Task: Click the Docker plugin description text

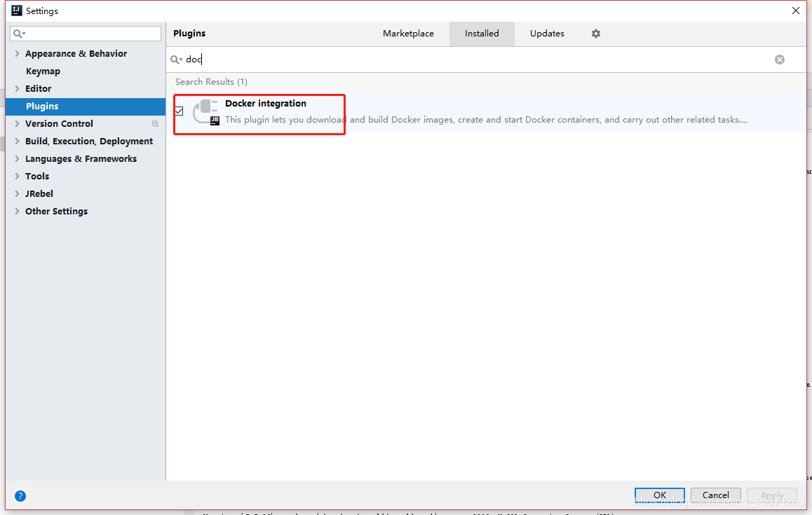Action: [486, 120]
